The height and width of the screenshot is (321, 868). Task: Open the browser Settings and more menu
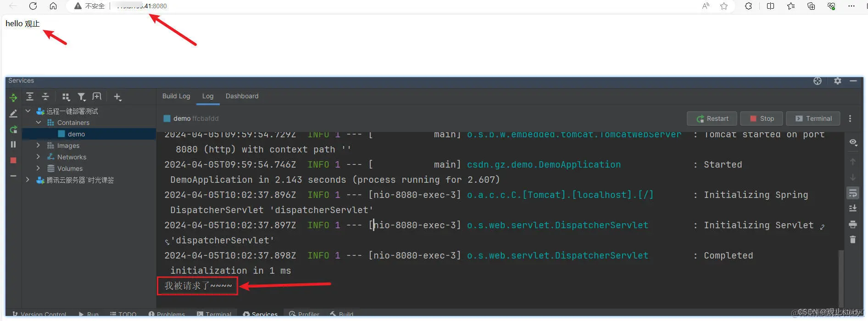tap(851, 6)
